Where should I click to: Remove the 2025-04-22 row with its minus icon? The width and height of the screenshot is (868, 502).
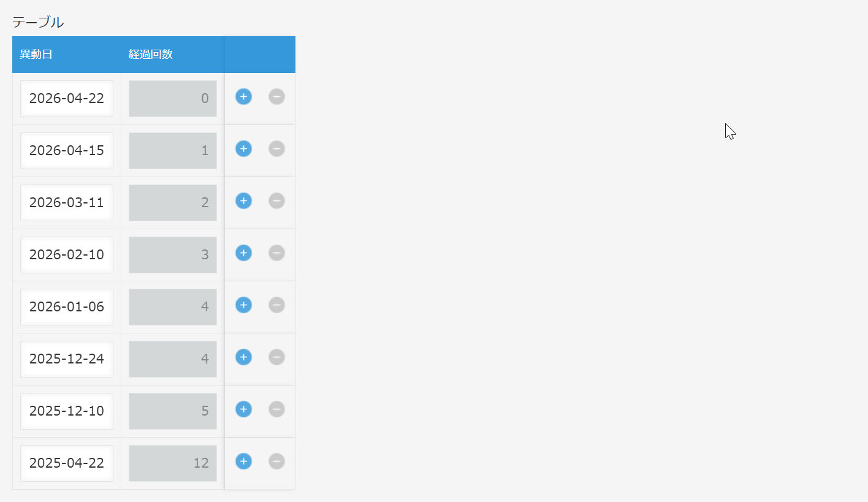pos(276,462)
